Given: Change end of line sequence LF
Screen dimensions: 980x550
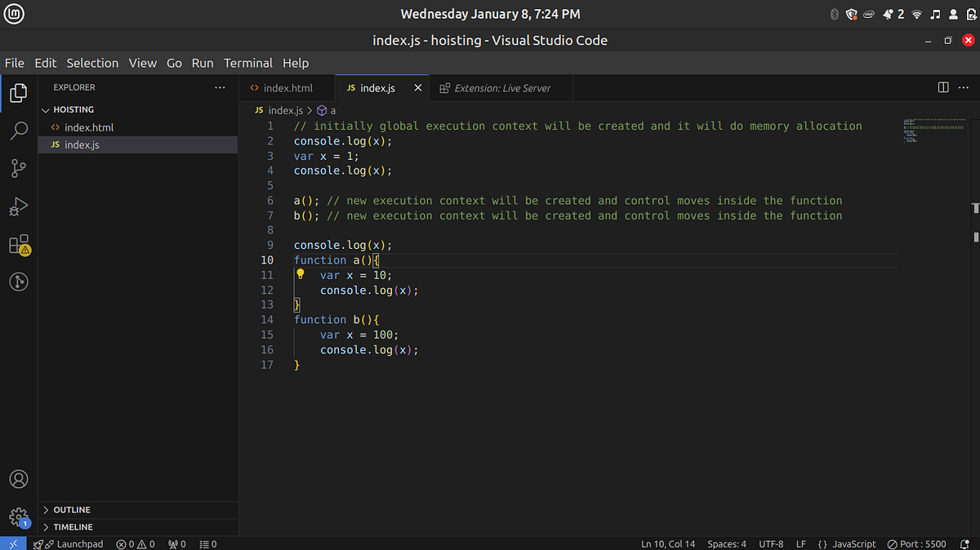Looking at the screenshot, I should click(801, 543).
